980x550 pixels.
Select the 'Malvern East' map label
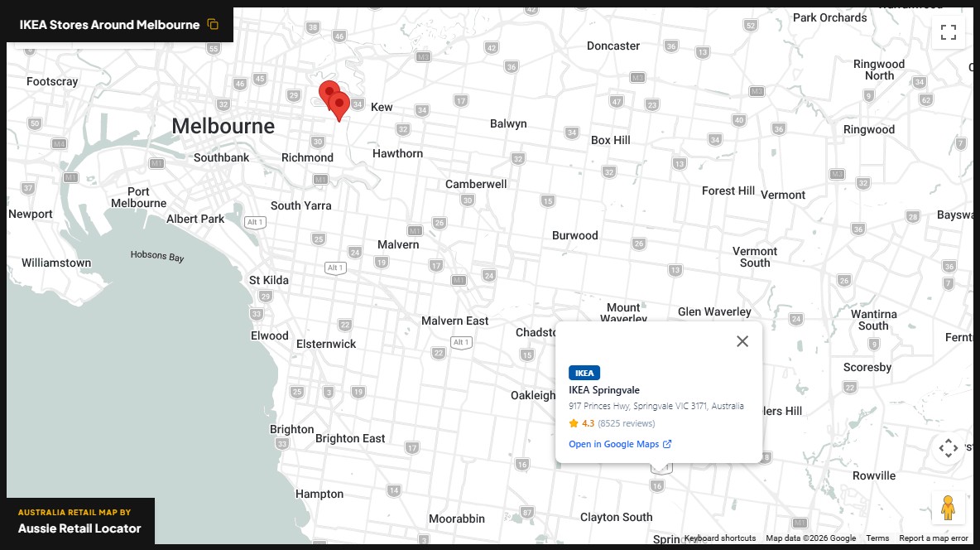click(x=455, y=321)
